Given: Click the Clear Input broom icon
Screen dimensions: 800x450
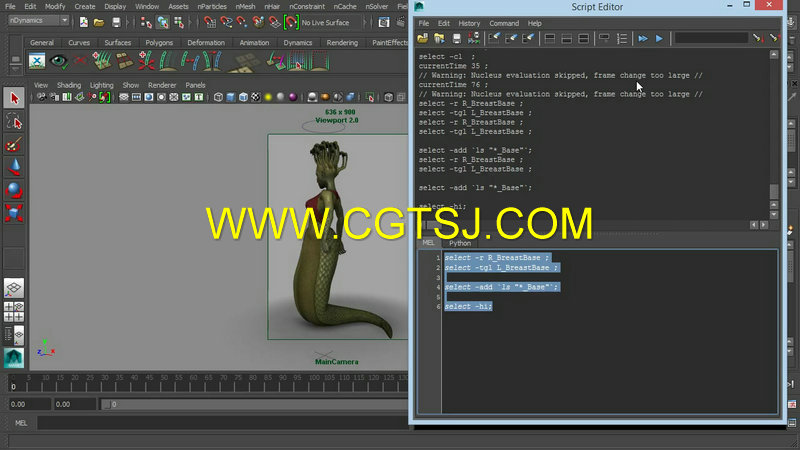Looking at the screenshot, I should (511, 38).
